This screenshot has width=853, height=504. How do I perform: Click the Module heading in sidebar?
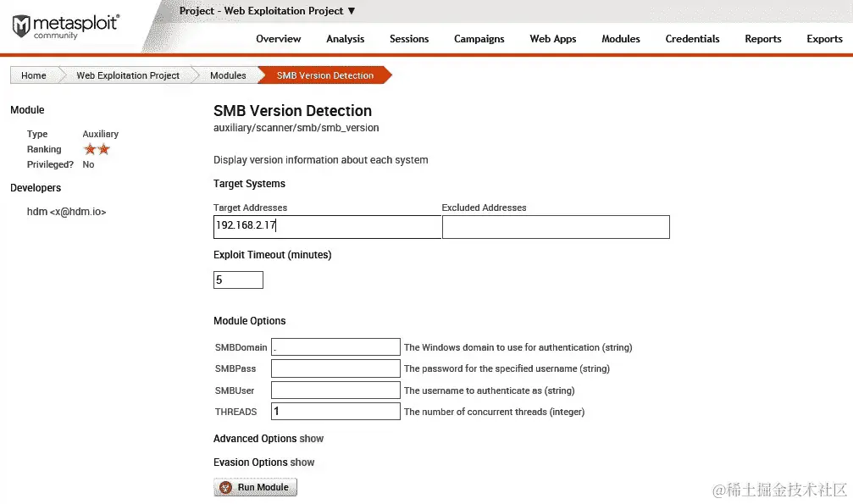[x=27, y=110]
